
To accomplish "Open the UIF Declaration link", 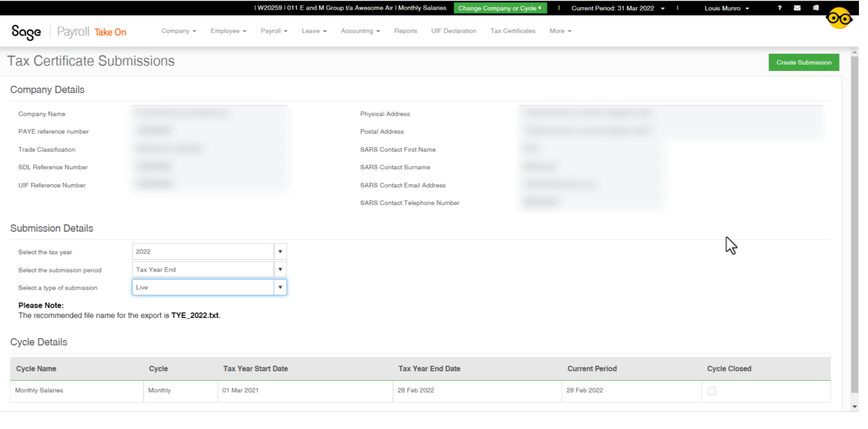I will coord(453,31).
